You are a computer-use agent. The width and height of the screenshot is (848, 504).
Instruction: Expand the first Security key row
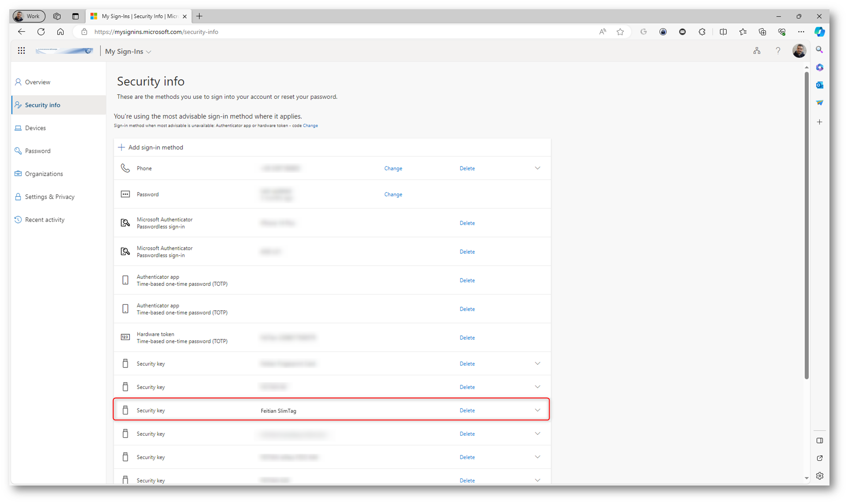coord(537,363)
